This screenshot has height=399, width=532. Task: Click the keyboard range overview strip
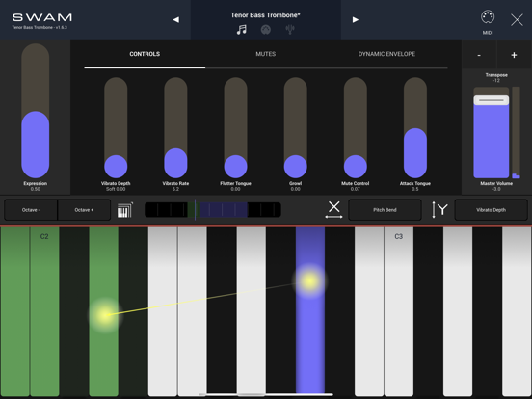point(213,210)
